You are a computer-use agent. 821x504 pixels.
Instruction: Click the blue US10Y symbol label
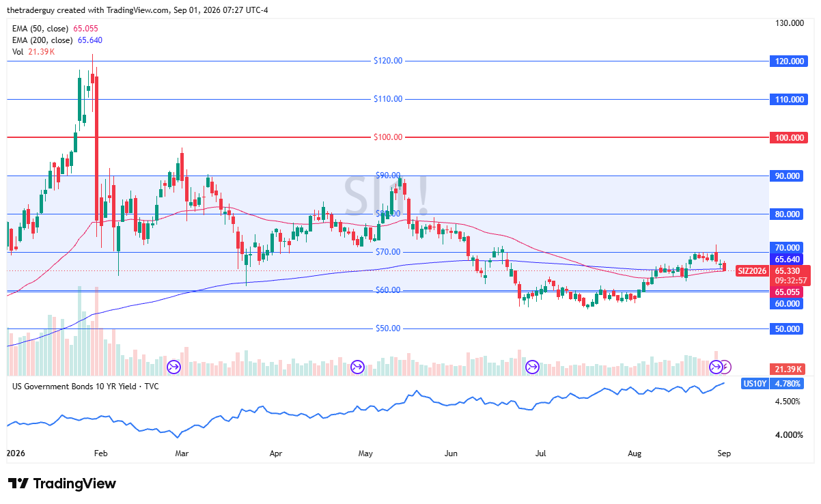[755, 384]
